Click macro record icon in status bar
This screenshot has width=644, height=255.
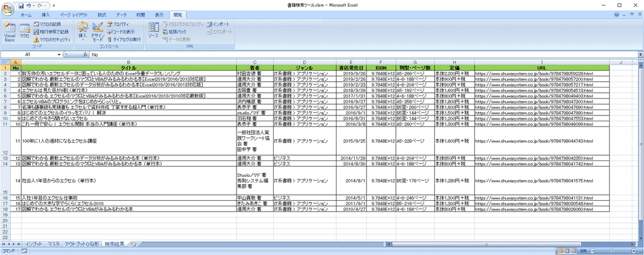(24, 251)
